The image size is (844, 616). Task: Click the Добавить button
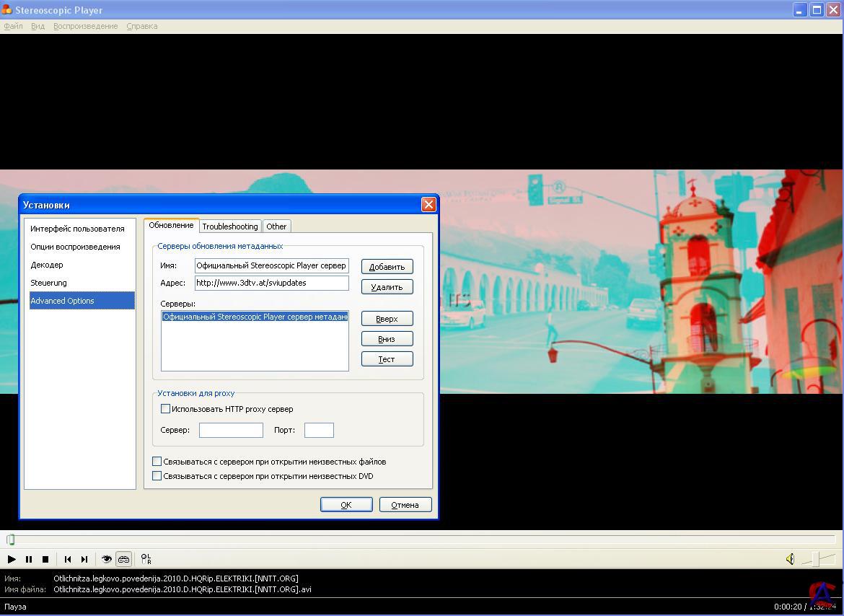pos(387,267)
